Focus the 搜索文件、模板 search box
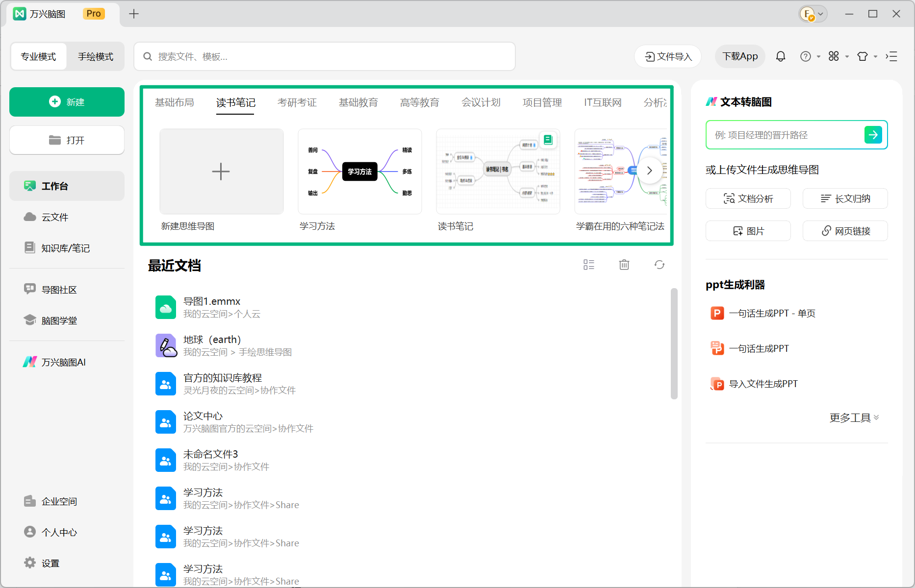 pyautogui.click(x=325, y=56)
